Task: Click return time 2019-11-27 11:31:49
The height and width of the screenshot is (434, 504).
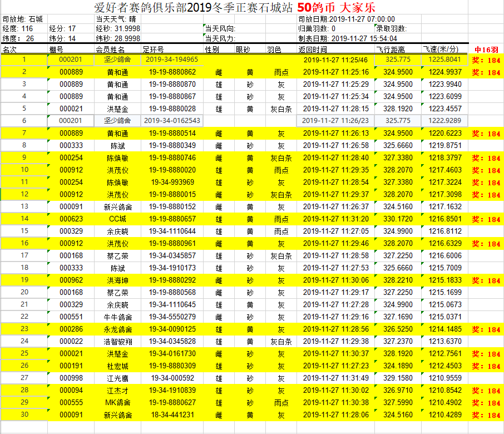Action: tap(336, 378)
